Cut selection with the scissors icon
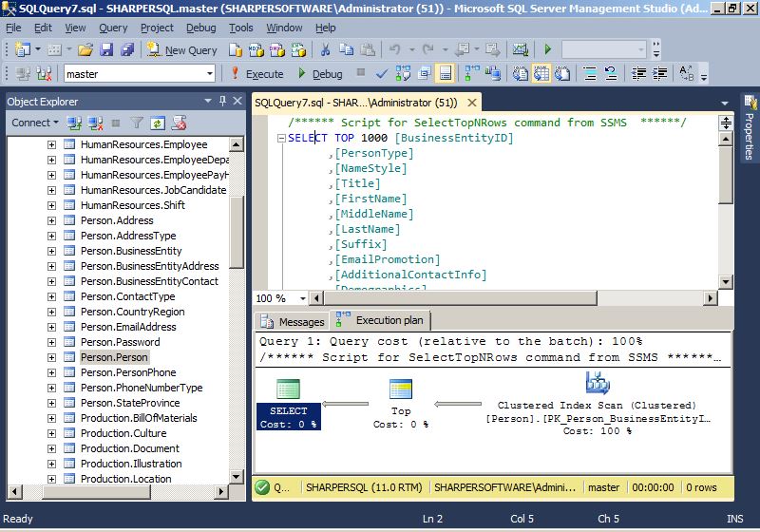Screen dimensions: 760x532 coord(325,49)
